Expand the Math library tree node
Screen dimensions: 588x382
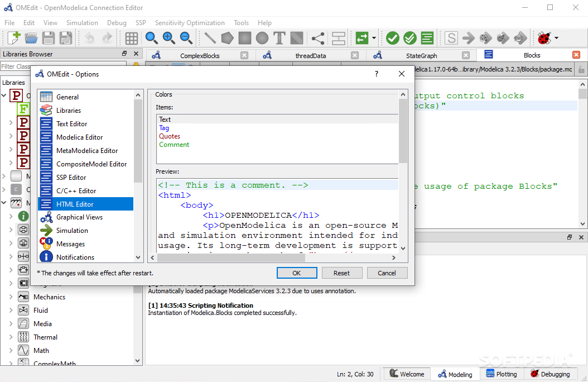click(11, 351)
